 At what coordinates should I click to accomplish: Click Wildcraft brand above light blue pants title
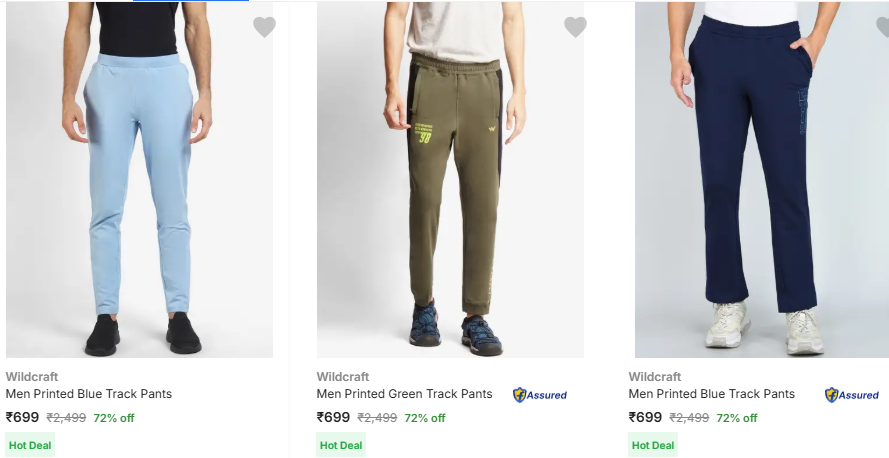pos(31,377)
